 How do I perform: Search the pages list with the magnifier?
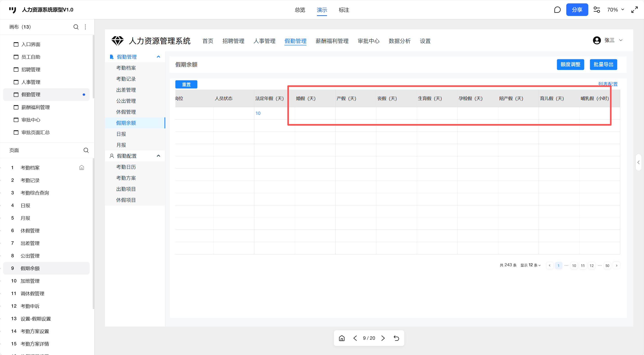point(86,150)
